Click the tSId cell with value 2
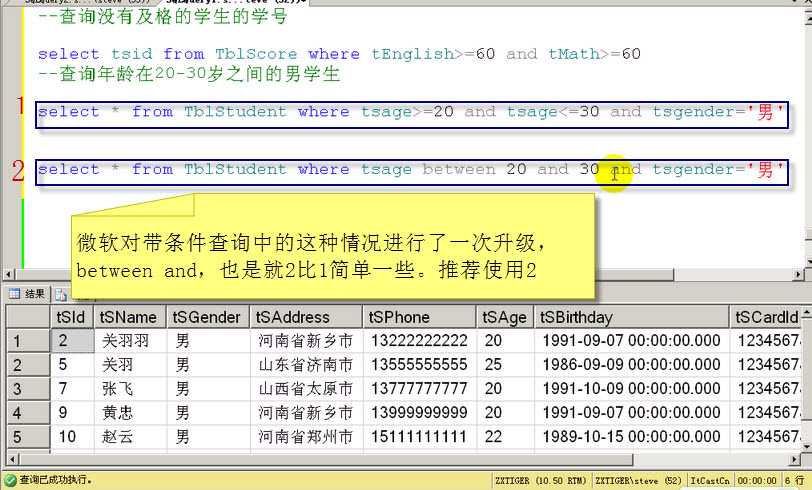The height and width of the screenshot is (490, 812). (x=72, y=341)
